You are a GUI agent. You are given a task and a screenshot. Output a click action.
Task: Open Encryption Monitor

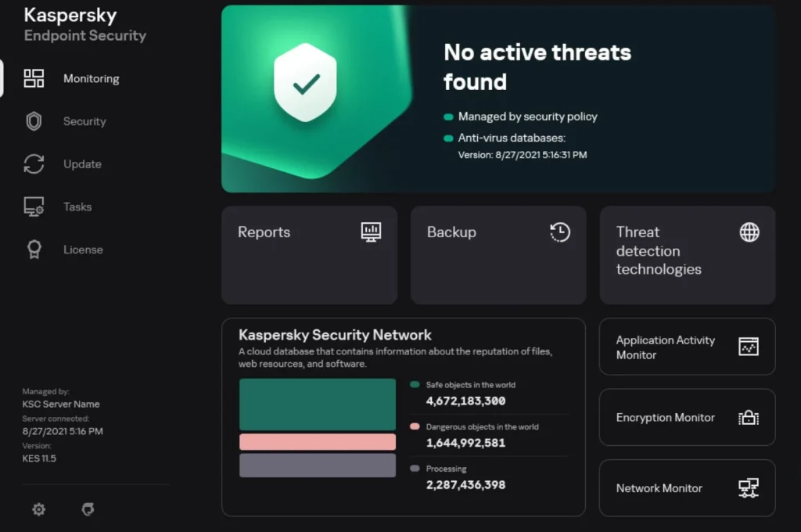[x=688, y=418]
